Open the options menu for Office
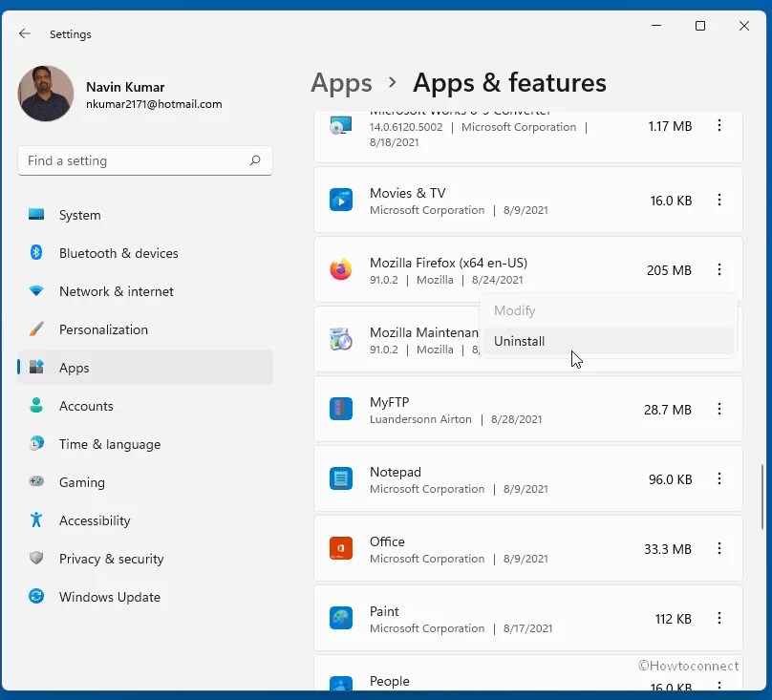The height and width of the screenshot is (700, 772). point(719,549)
